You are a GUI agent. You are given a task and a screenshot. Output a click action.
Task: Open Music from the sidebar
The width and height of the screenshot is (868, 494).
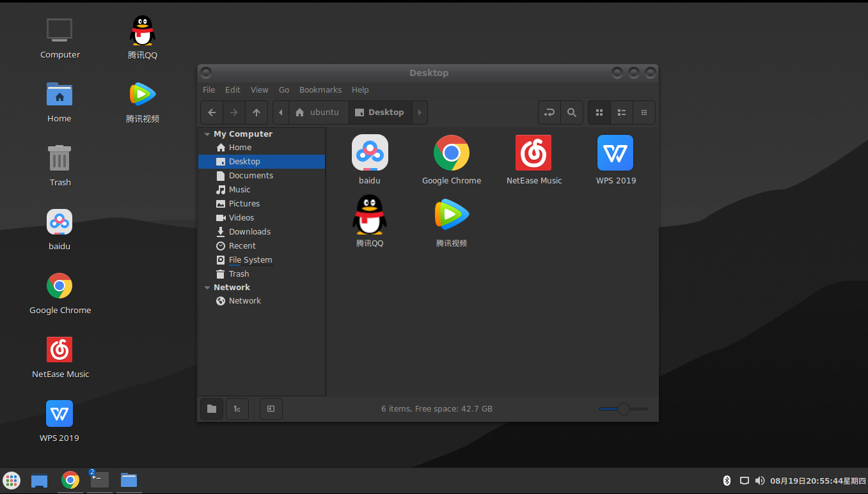coord(262,190)
